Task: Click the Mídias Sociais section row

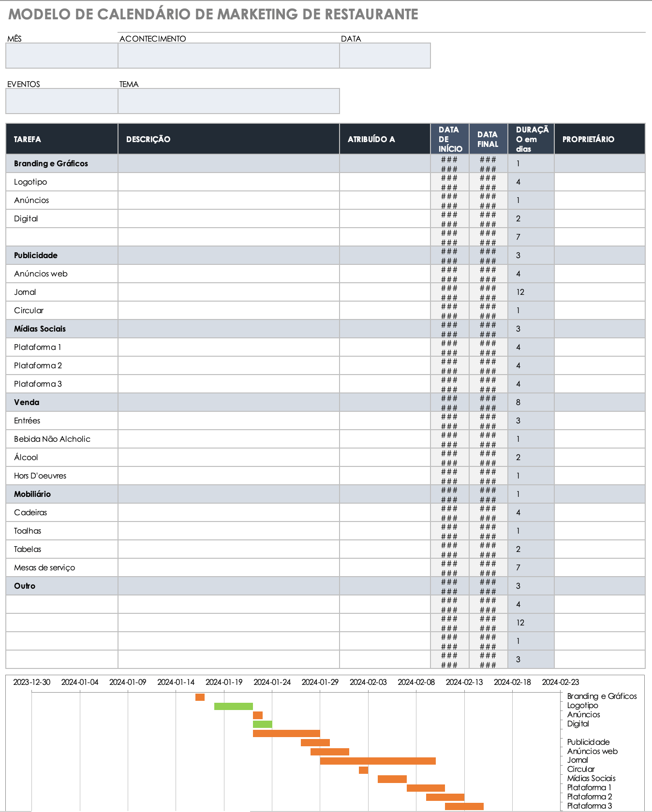Action: [x=326, y=329]
